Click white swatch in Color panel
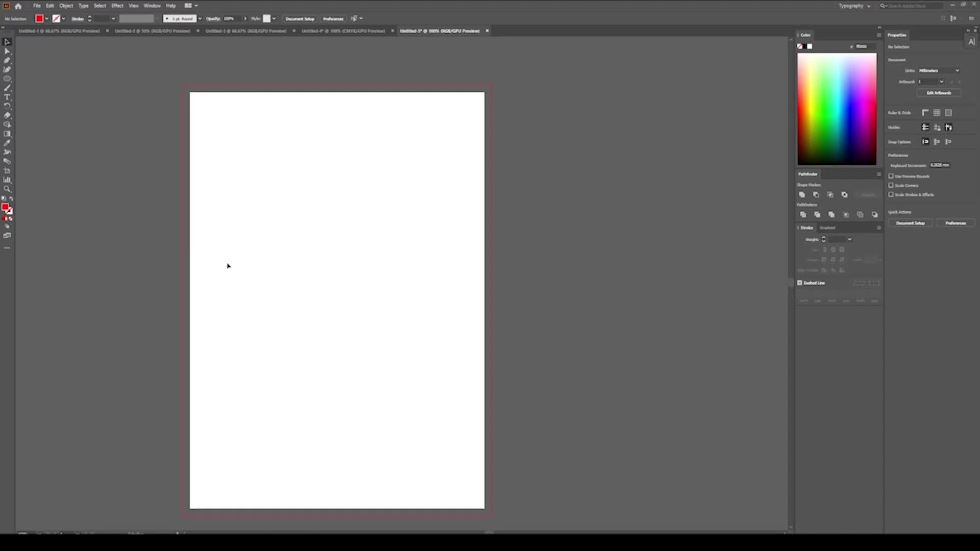 [810, 46]
